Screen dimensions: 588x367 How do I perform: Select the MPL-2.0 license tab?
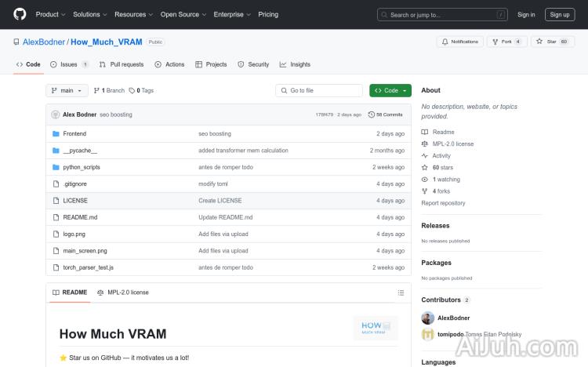(123, 293)
